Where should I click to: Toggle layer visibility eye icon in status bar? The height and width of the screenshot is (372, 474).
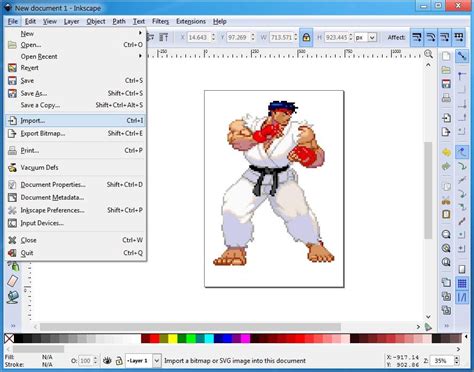pos(107,360)
